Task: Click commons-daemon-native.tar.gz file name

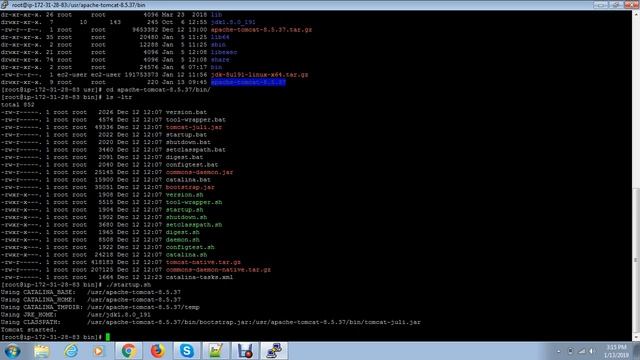Action: pyautogui.click(x=218, y=270)
